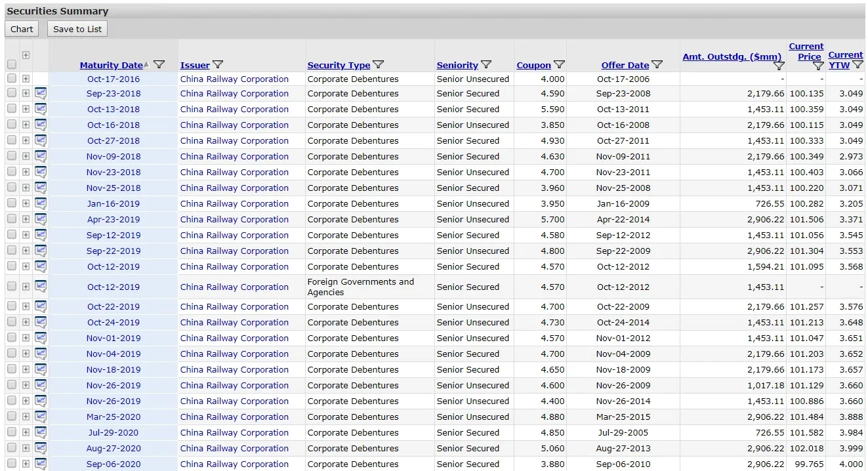The height and width of the screenshot is (471, 868).
Task: Click Offer Date filter funnel icon
Action: [x=657, y=64]
